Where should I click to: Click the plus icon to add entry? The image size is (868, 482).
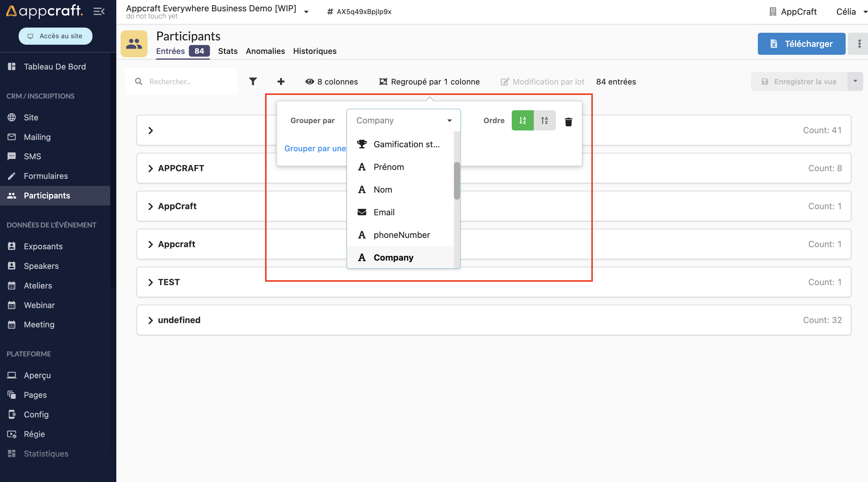click(x=281, y=81)
